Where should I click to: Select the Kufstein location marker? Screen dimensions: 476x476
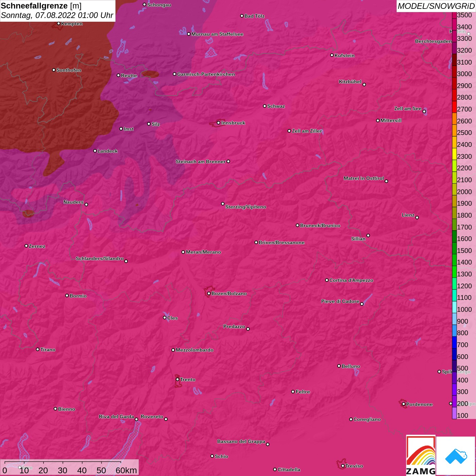tap(332, 55)
